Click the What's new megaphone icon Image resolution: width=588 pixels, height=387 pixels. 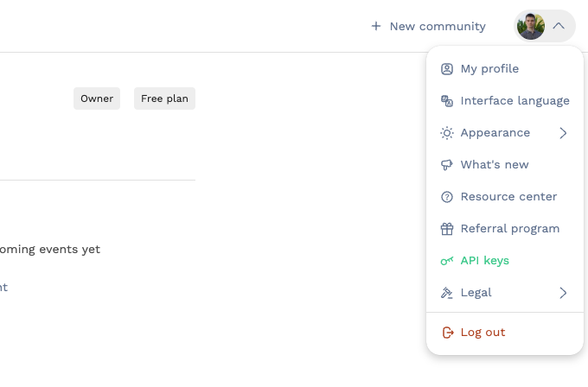point(447,165)
